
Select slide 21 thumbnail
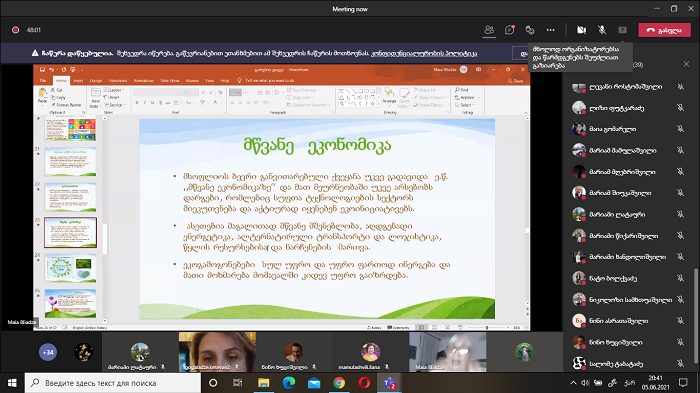(70, 162)
